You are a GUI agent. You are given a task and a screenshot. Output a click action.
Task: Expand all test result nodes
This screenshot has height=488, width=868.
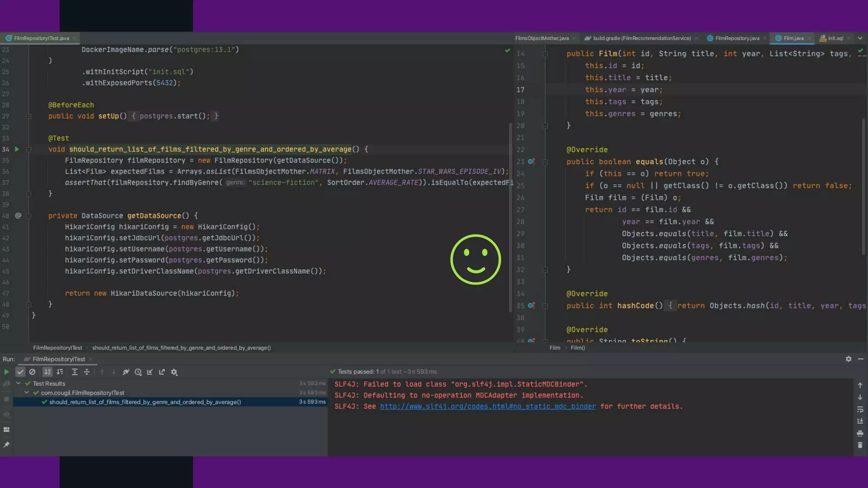pyautogui.click(x=75, y=372)
